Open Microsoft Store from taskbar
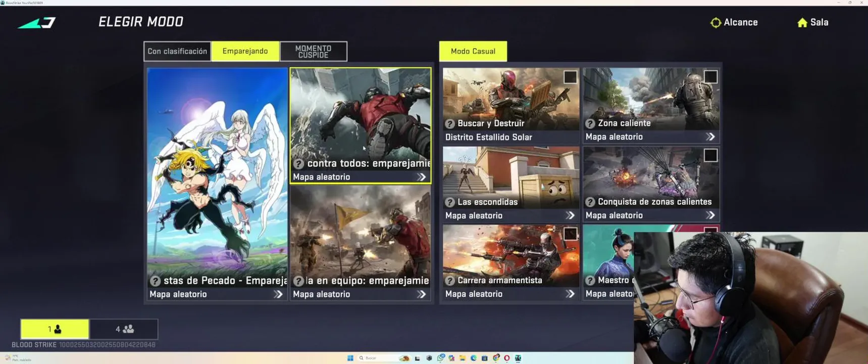This screenshot has height=364, width=868. click(485, 358)
